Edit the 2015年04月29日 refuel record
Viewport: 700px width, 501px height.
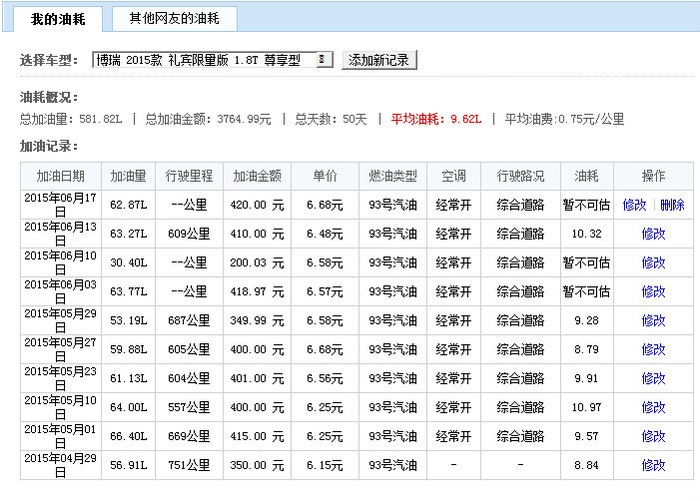pyautogui.click(x=653, y=466)
